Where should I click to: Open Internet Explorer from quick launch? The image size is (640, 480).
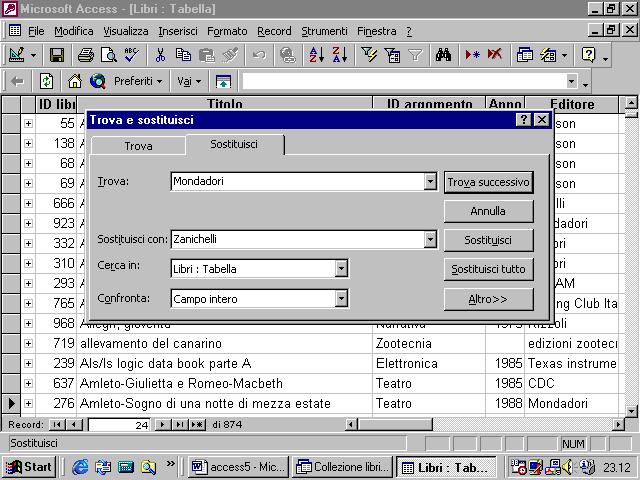[x=80, y=467]
